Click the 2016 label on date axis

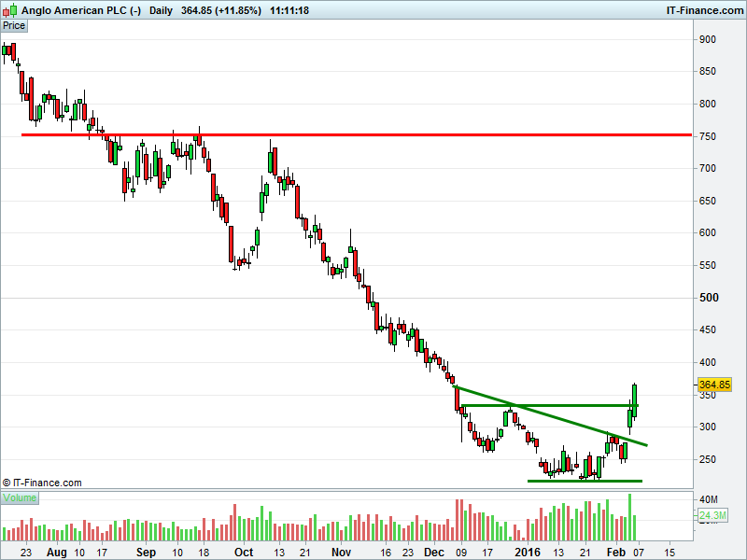click(528, 553)
